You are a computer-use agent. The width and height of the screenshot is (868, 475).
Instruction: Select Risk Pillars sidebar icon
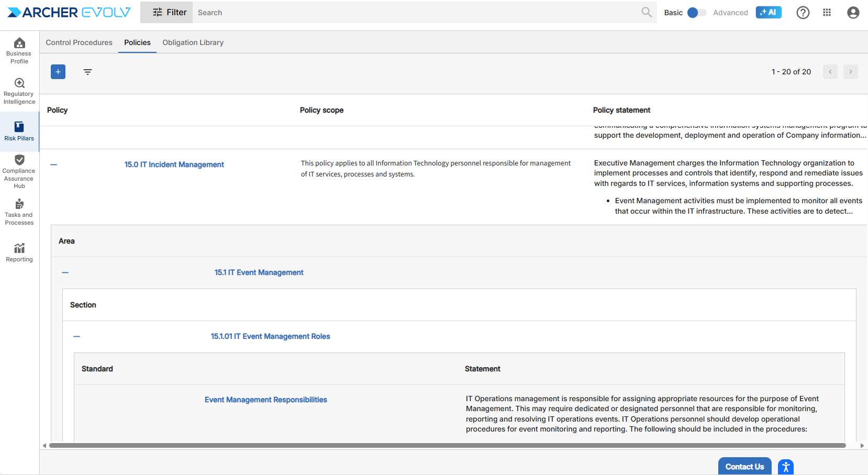tap(19, 131)
